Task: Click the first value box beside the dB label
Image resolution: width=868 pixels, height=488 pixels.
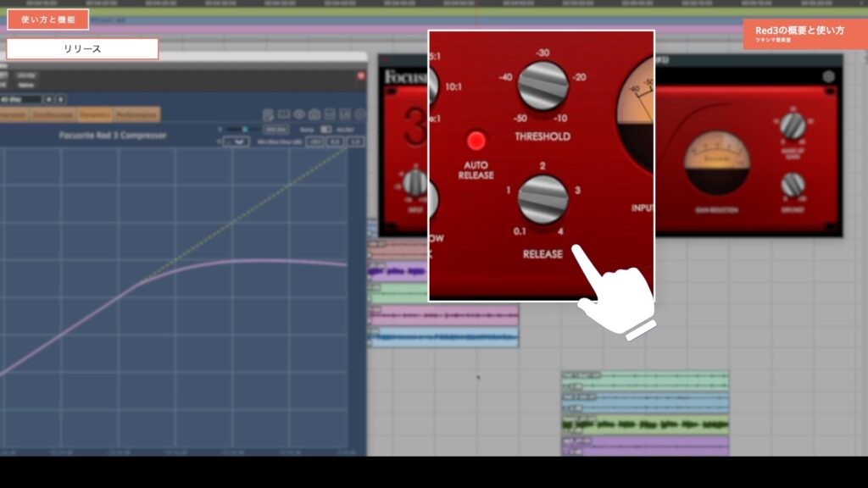Action: coord(315,142)
